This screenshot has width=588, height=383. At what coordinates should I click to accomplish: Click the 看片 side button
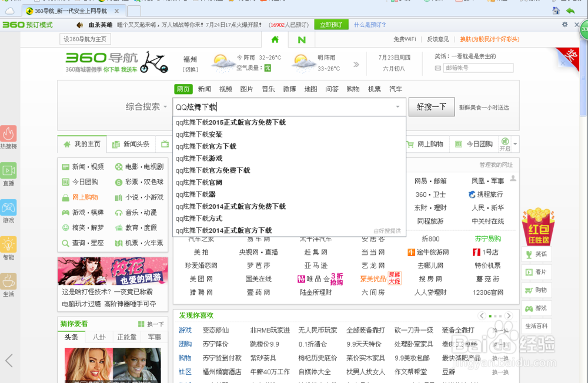(536, 272)
